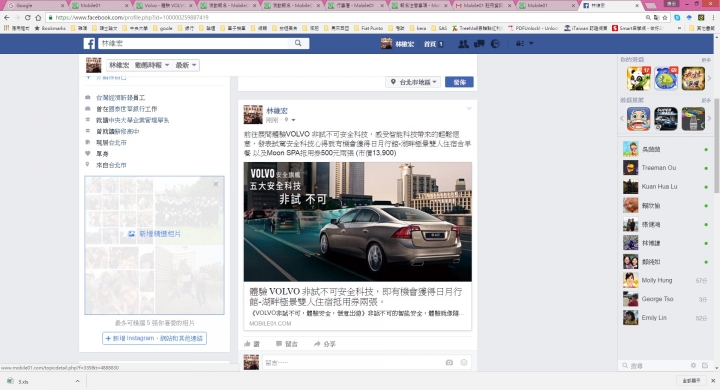Reload the page with refresh icon
This screenshot has width=720, height=390.
tap(28, 17)
